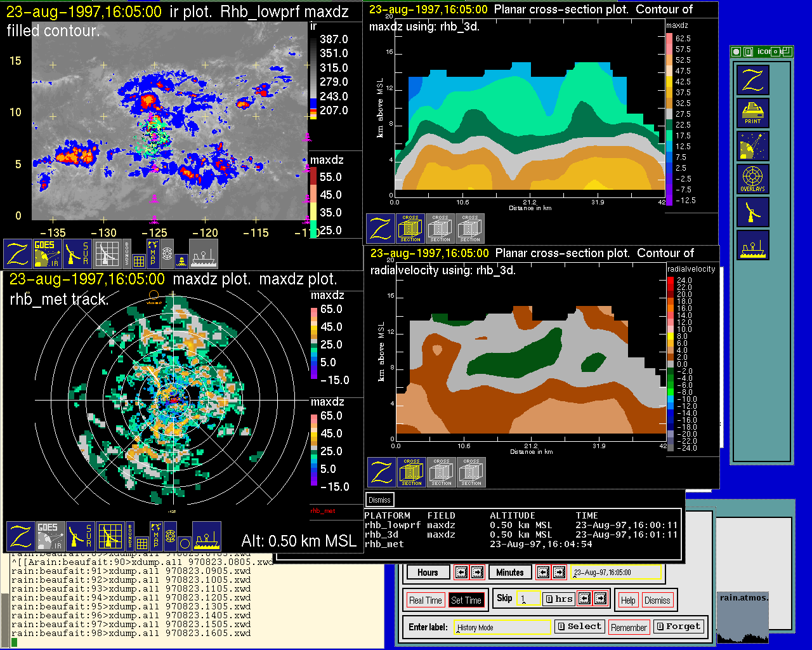812x650 pixels.
Task: Open the OVERLAYS icon in the icon bar
Action: tap(752, 179)
